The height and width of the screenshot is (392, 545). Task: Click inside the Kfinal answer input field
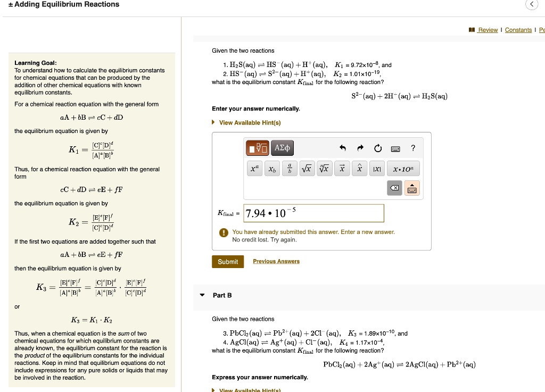314,213
